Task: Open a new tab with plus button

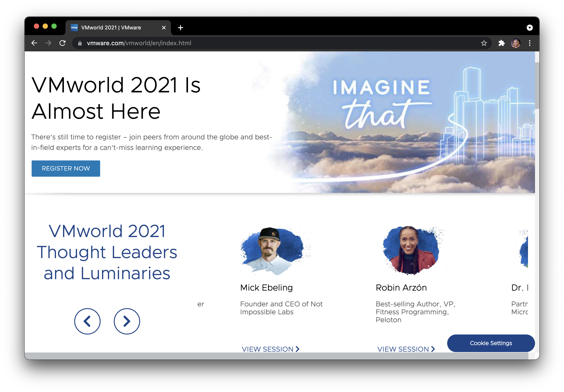Action: [x=180, y=27]
